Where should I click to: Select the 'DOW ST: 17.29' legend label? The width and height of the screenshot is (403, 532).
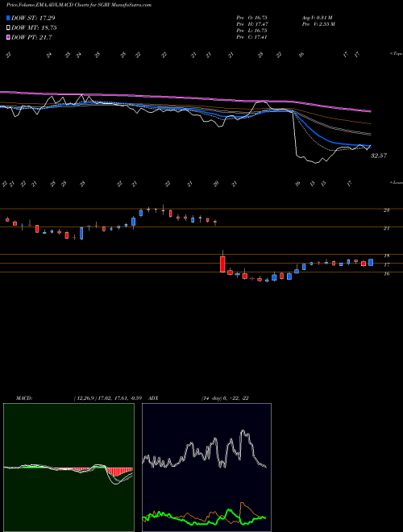(33, 18)
